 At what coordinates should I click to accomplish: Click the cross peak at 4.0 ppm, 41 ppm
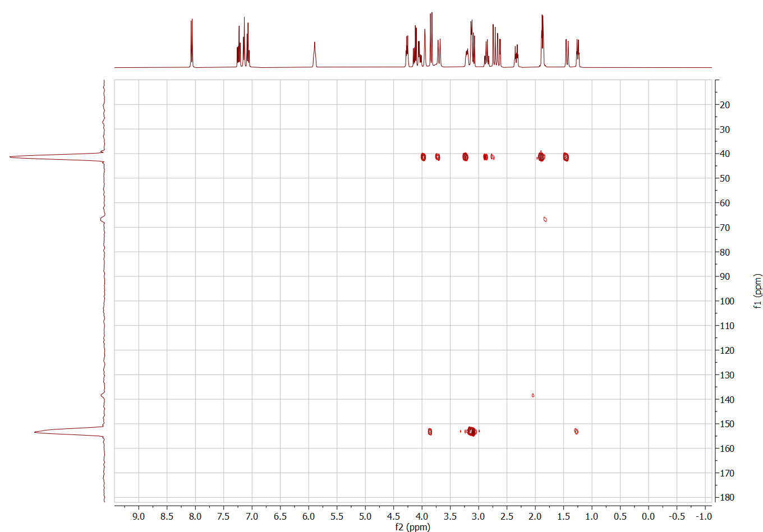point(423,157)
